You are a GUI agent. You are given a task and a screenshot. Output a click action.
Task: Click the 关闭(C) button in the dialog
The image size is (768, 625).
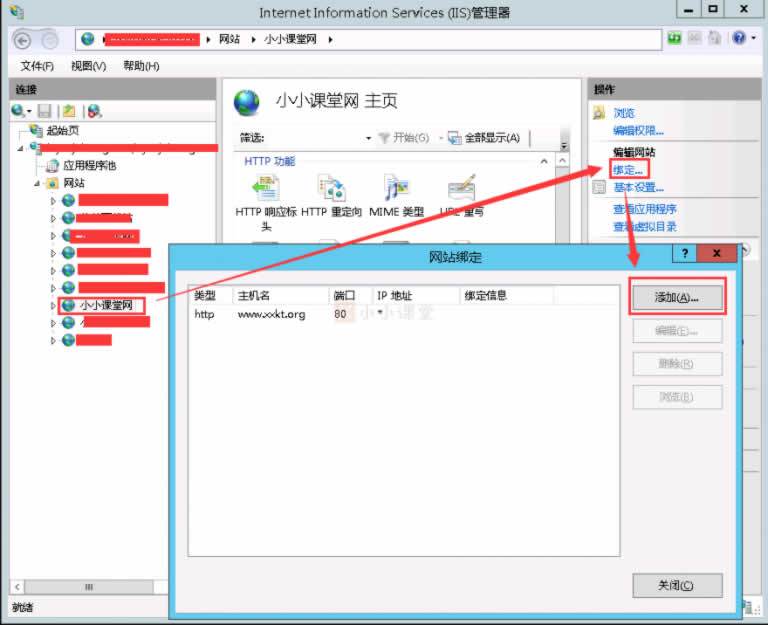[x=676, y=585]
